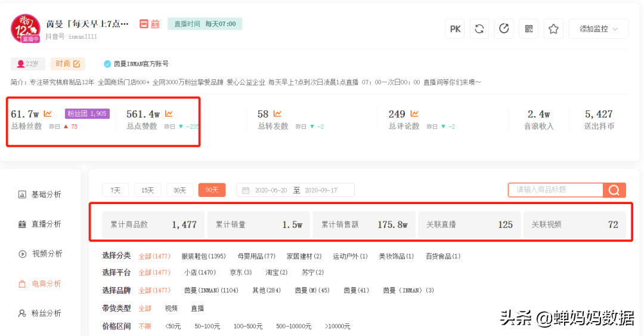Click the 粉丝团 1,905 badge

tap(87, 113)
